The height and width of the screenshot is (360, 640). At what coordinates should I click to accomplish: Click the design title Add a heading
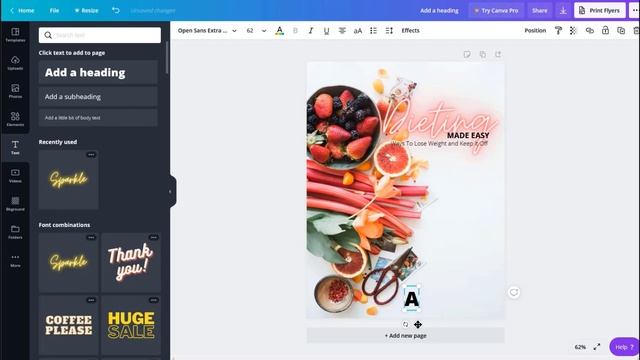click(439, 11)
